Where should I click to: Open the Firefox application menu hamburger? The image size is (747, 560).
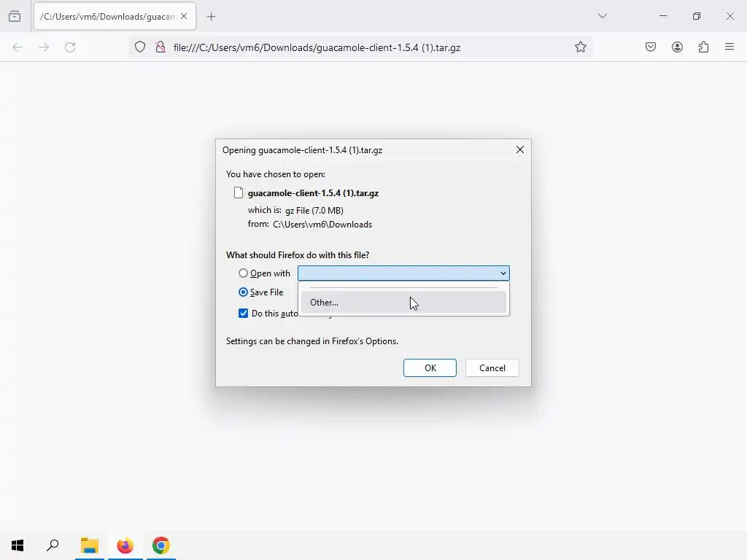tap(729, 47)
